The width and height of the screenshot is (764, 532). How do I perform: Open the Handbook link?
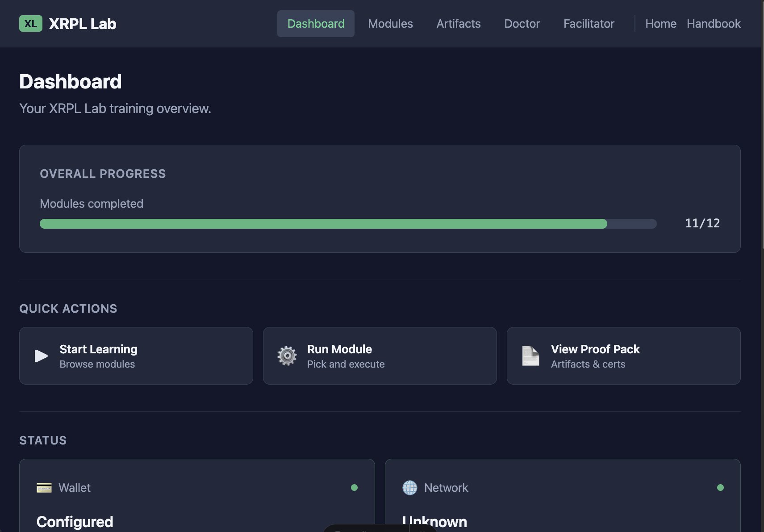[x=714, y=24]
